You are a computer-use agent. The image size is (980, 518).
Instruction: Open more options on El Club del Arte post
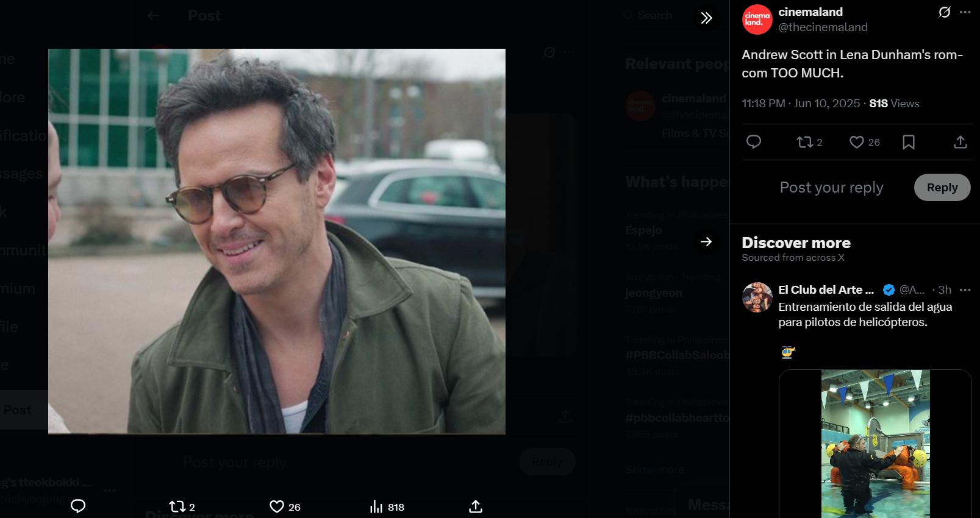click(x=965, y=290)
